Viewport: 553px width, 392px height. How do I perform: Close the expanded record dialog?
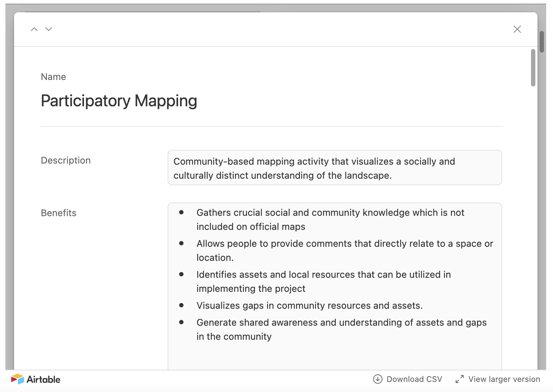pyautogui.click(x=517, y=29)
